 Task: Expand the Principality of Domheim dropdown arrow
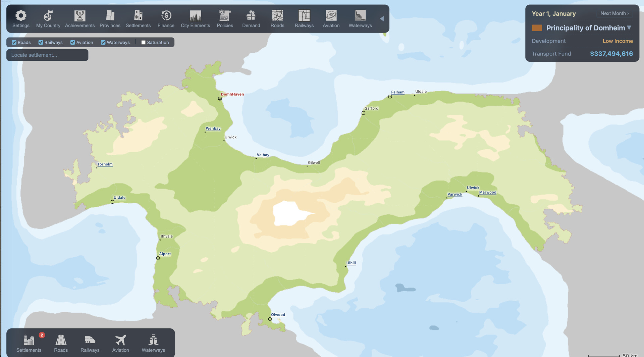[629, 28]
